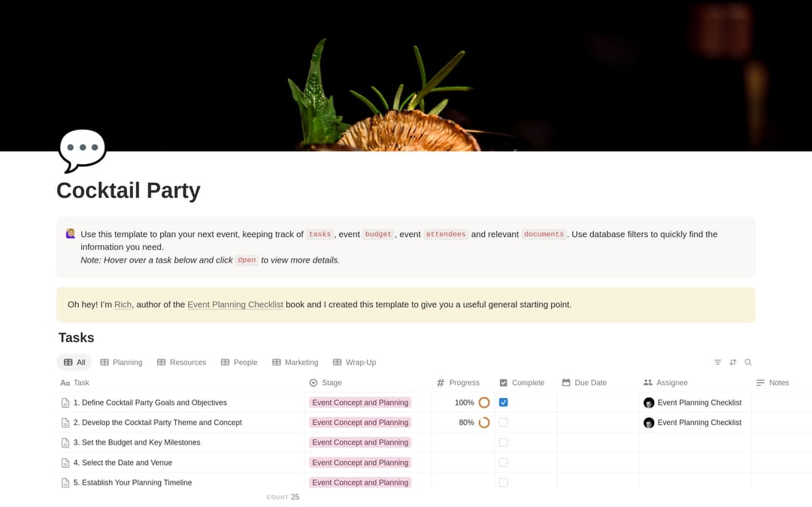Switch to the Marketing view tab
The image size is (812, 507).
tap(295, 362)
